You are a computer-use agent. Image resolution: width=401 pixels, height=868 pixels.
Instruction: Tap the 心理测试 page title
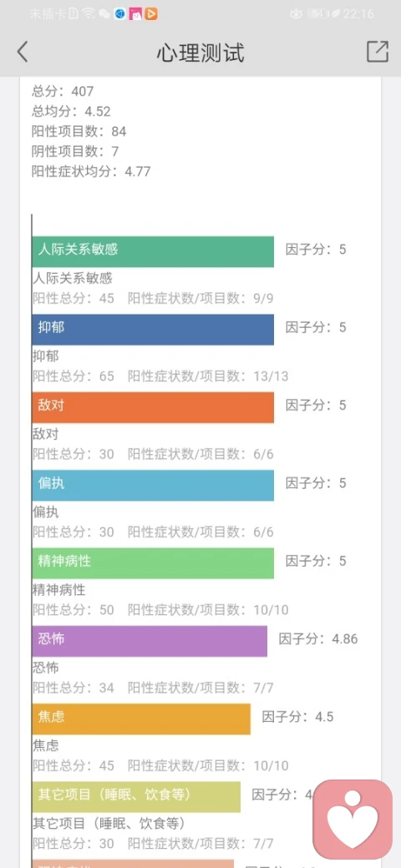pyautogui.click(x=200, y=53)
